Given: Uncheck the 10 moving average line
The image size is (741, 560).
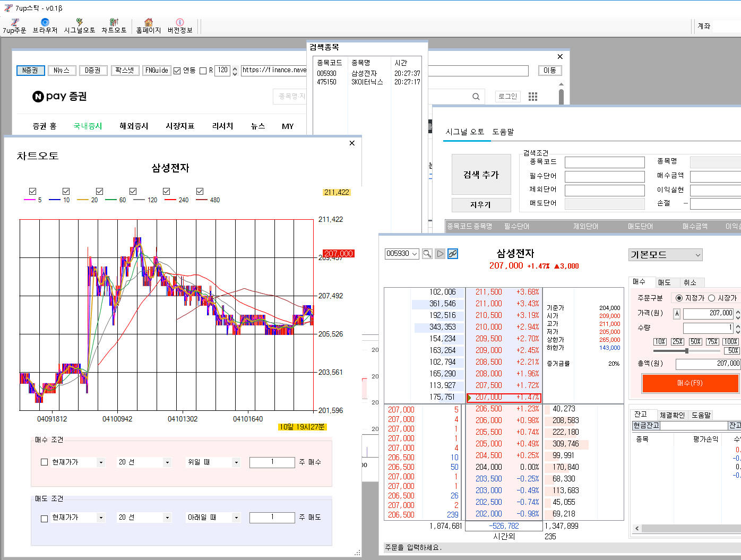Looking at the screenshot, I should point(66,191).
